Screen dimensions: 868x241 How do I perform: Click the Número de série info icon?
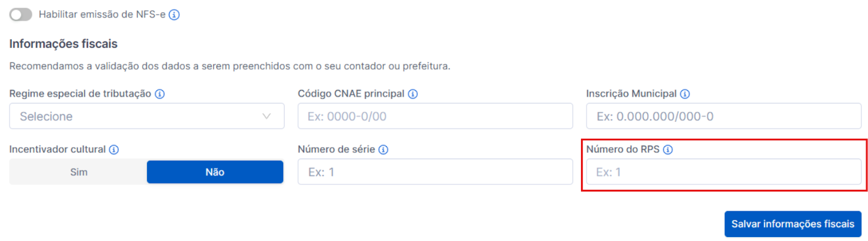point(384,150)
